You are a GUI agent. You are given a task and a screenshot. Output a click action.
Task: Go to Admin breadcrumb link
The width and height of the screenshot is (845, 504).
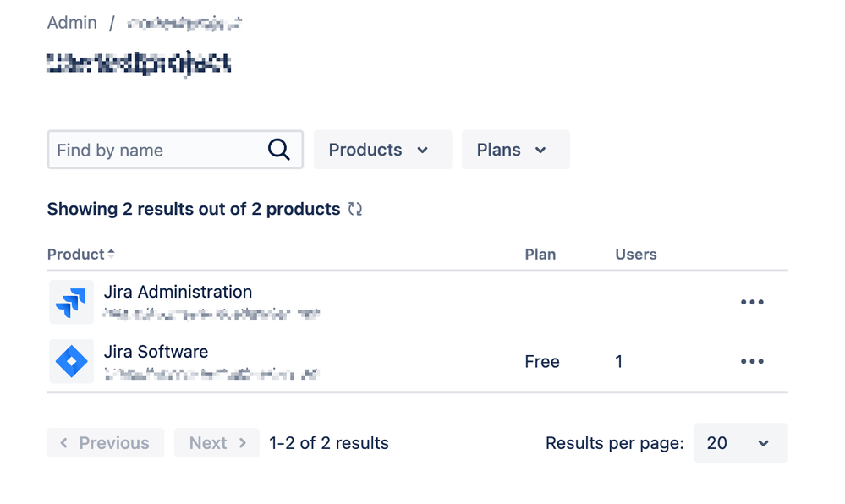pos(72,23)
